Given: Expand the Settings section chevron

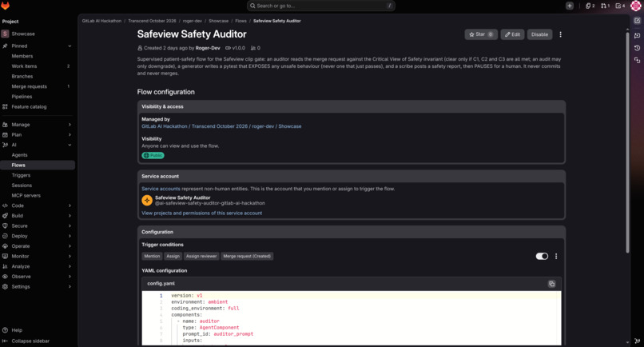Looking at the screenshot, I should point(70,286).
